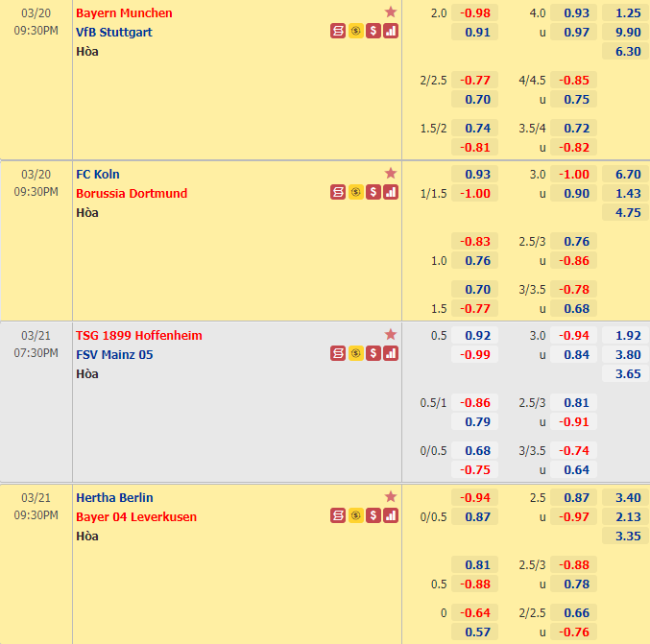650x644 pixels.
Task: Favorite the Hertha Berlin vs Leverkusen match star
Action: pos(391,496)
